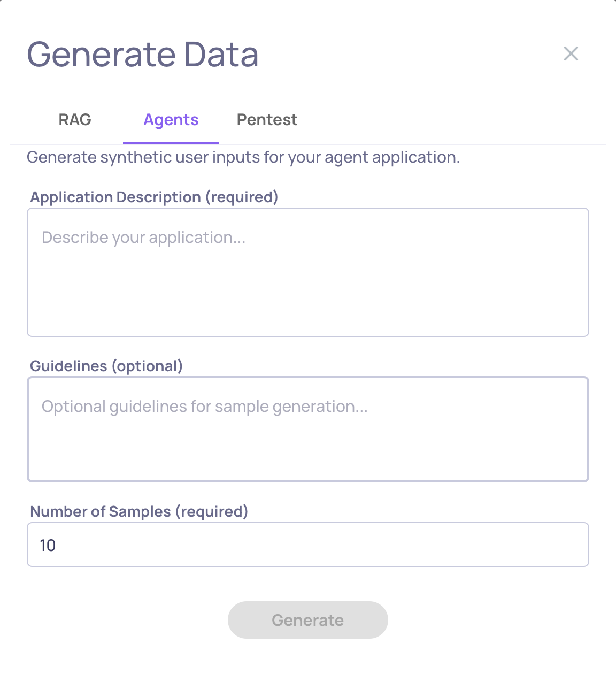Click the word "Data" in dialog heading
The image size is (616, 674).
pos(221,55)
